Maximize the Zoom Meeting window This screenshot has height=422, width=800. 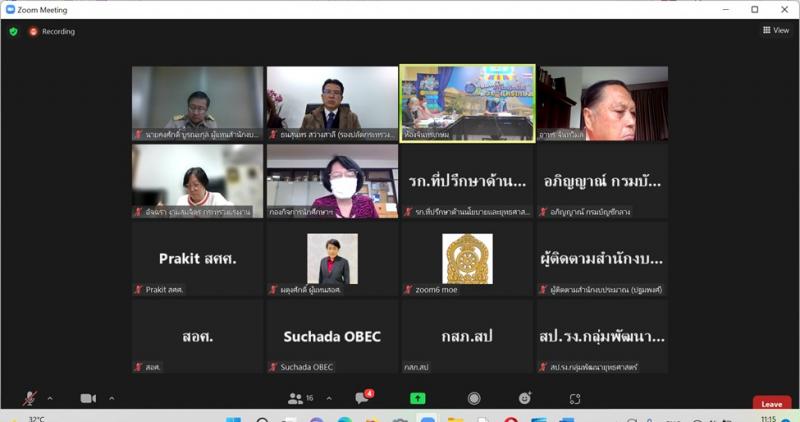tap(755, 9)
